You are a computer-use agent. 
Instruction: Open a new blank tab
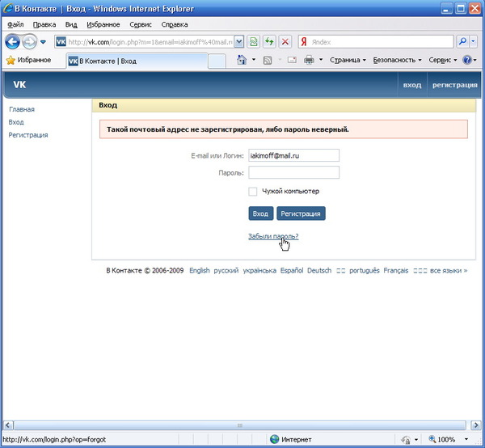coord(217,61)
